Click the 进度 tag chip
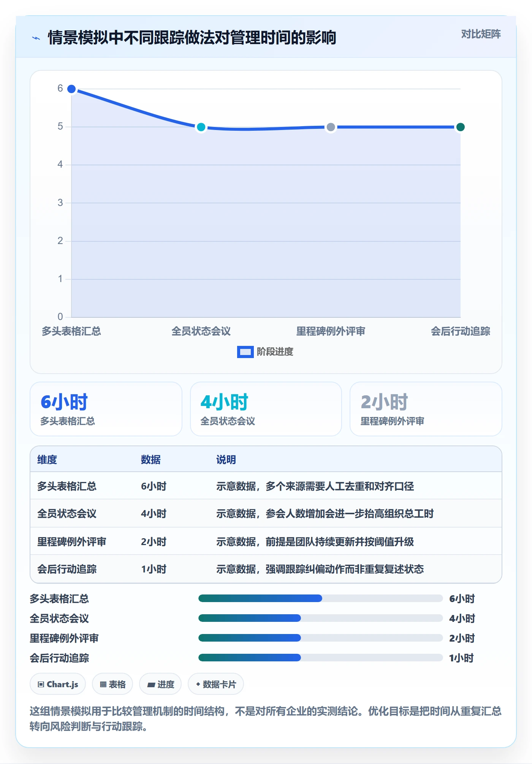 pos(160,685)
